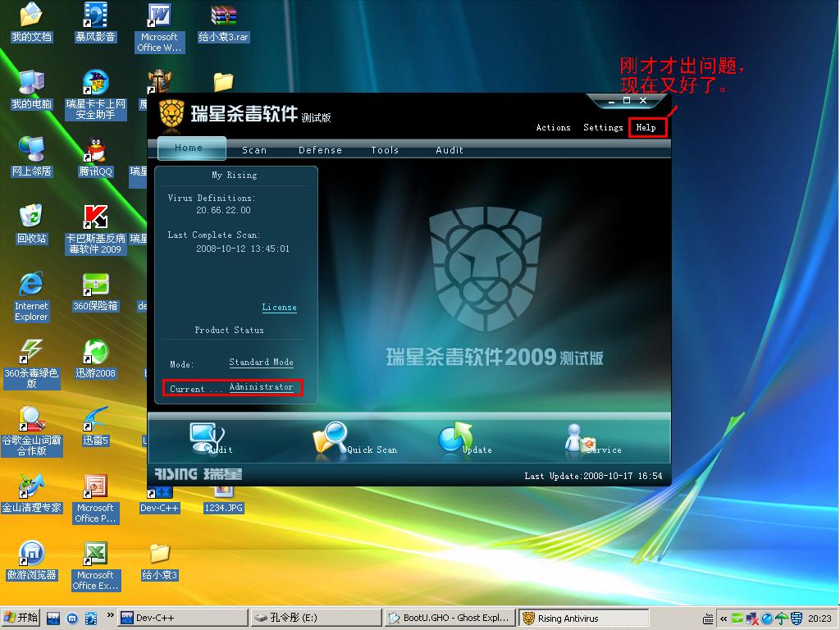Launch 腾讯QQ penguin icon

95,157
